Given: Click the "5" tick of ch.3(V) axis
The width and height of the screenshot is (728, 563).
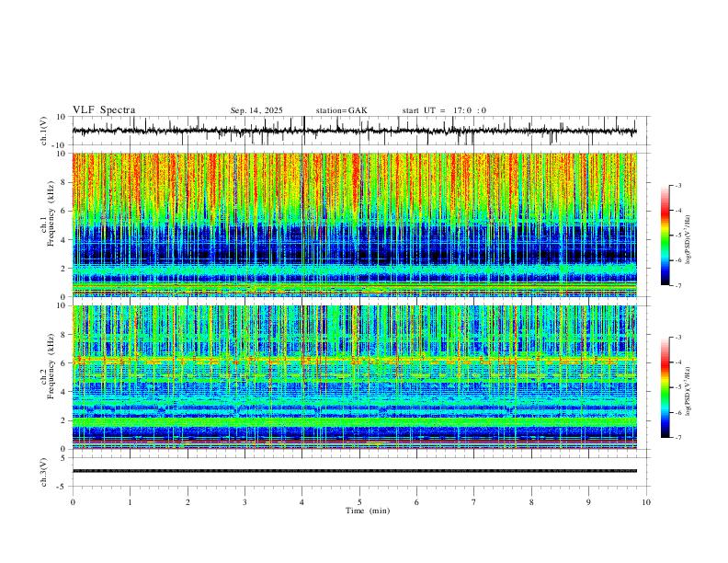Looking at the screenshot, I should pyautogui.click(x=64, y=458).
